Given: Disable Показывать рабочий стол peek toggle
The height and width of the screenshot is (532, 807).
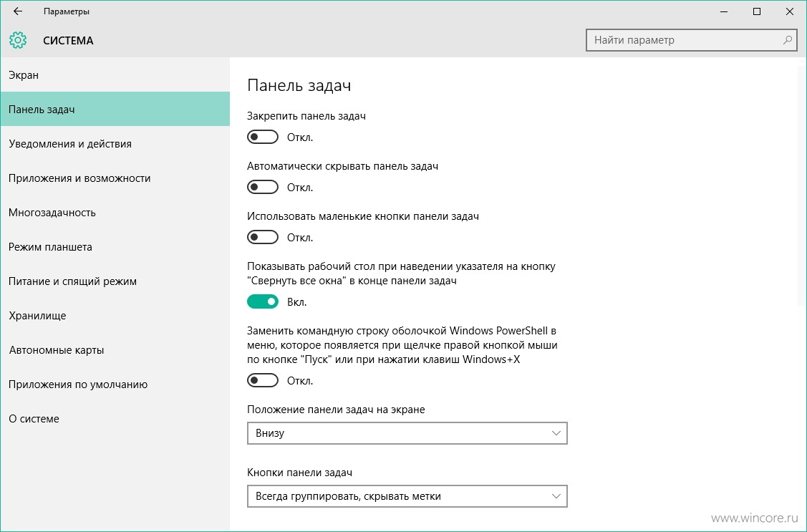Looking at the screenshot, I should point(263,301).
